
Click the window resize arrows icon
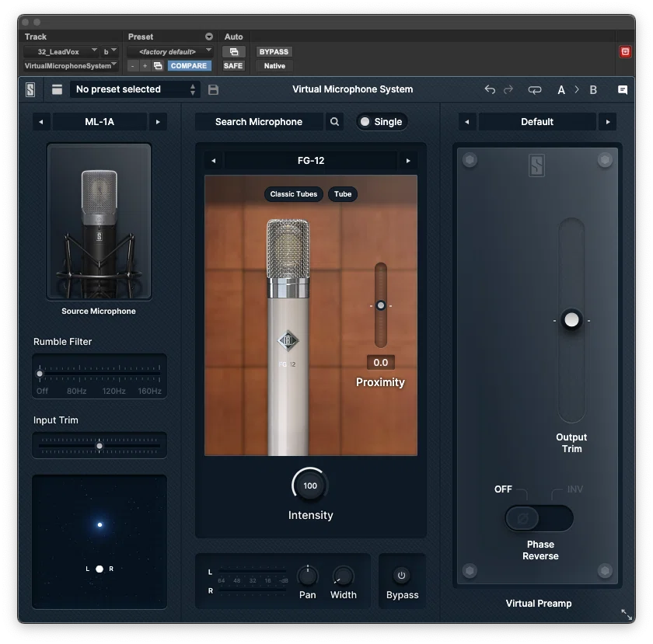tap(627, 614)
